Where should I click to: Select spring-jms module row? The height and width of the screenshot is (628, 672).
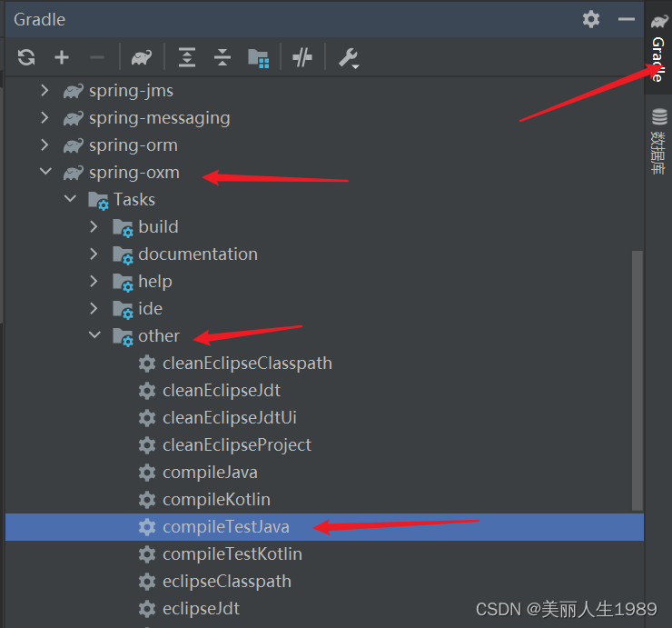point(324,91)
